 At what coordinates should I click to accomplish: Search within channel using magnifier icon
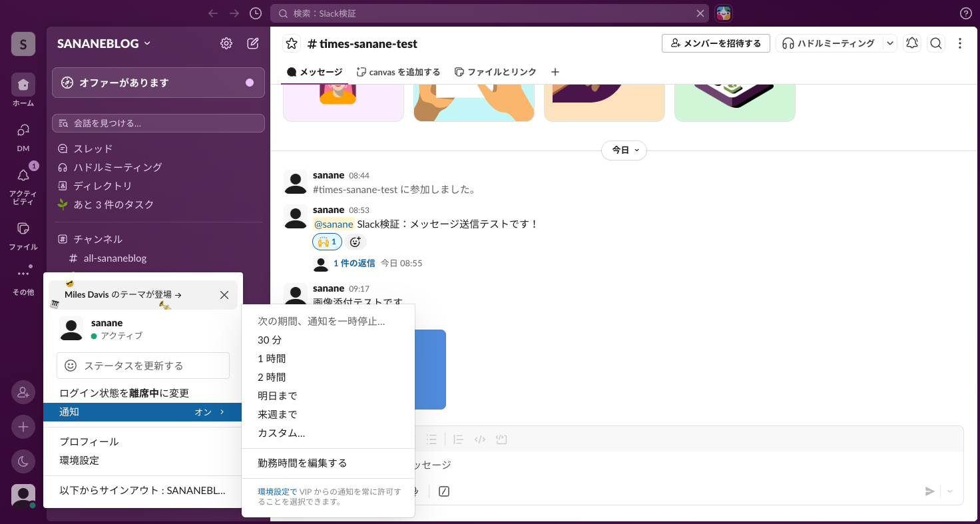(x=936, y=43)
